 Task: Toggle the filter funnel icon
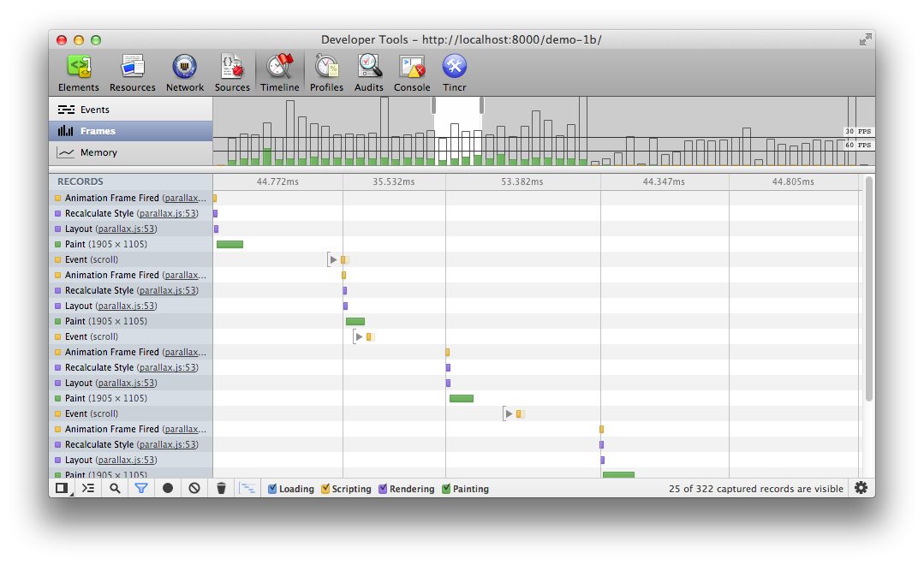tap(141, 488)
